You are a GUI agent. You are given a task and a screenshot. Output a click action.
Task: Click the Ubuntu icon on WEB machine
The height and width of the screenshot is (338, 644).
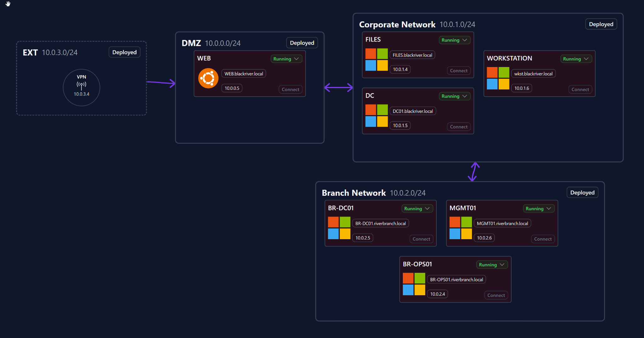pos(208,78)
